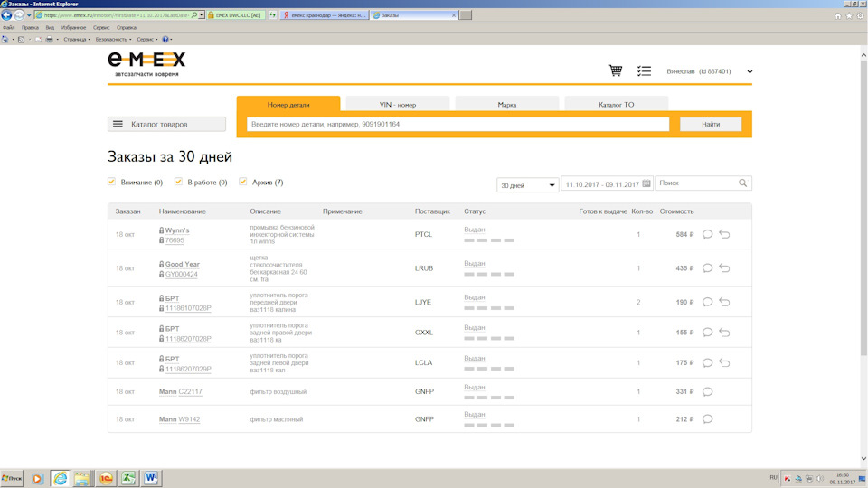This screenshot has width=868, height=488.
Task: Open the GY000424 part number link
Action: click(181, 274)
